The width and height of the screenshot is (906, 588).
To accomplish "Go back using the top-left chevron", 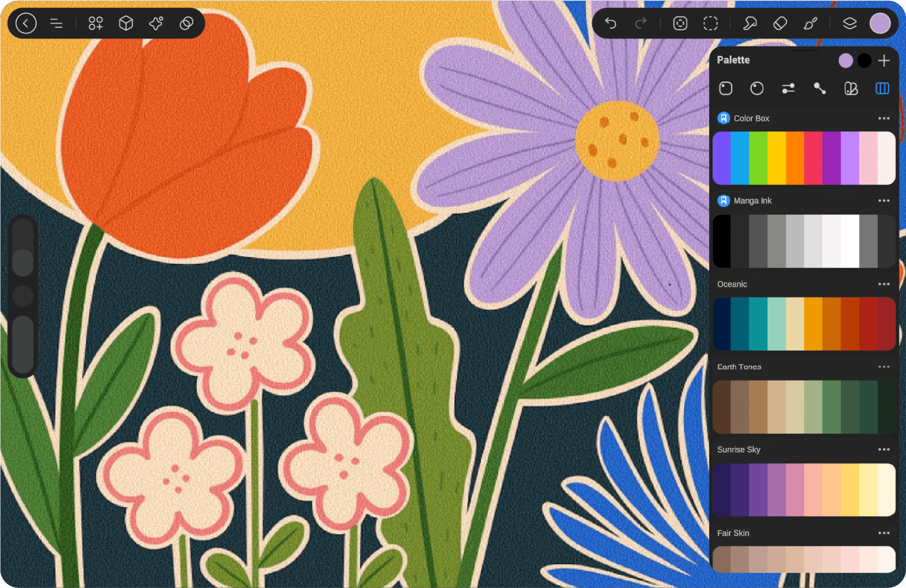I will coord(26,23).
